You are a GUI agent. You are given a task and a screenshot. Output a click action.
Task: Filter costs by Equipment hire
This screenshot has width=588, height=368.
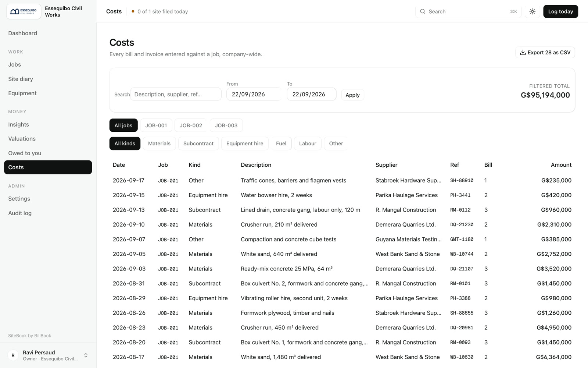point(245,144)
